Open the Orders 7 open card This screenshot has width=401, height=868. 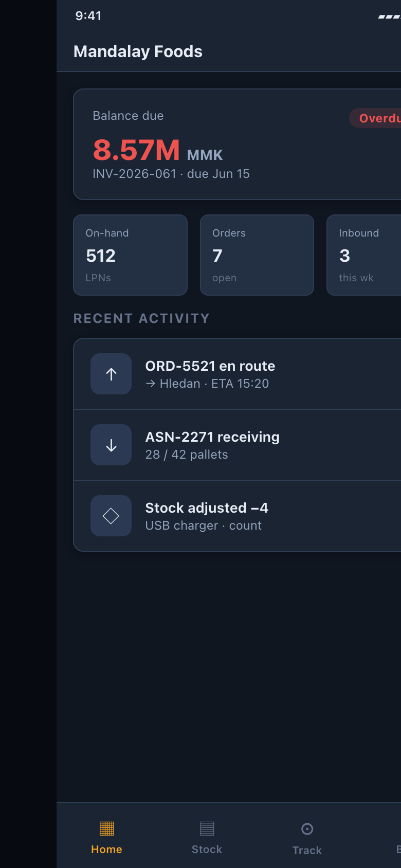pos(257,255)
